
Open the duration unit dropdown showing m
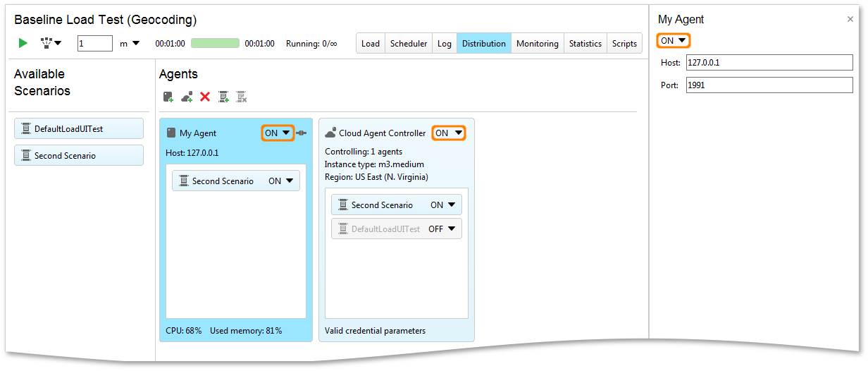130,44
